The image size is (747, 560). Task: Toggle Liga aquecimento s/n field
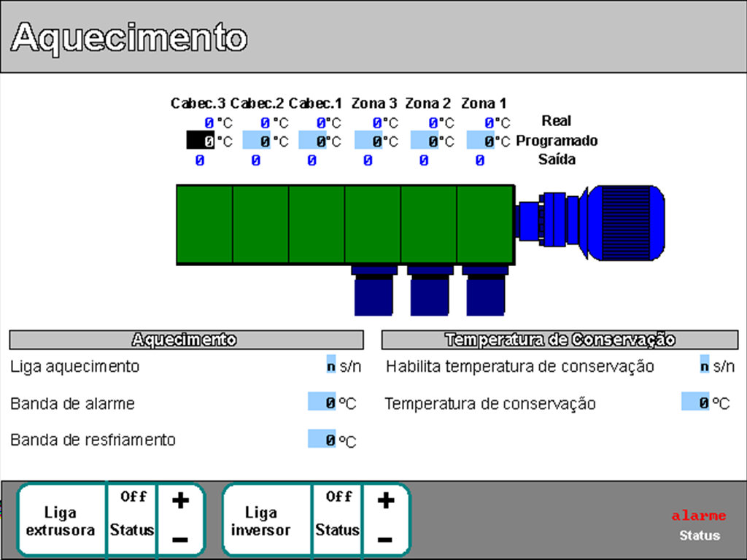click(x=331, y=366)
